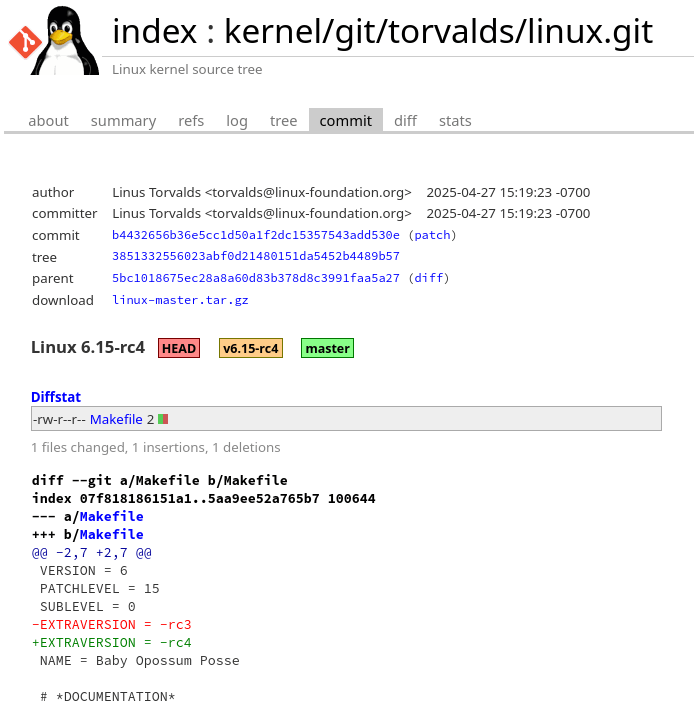694x719 pixels.
Task: Open tree hash 3851332556023abf0d21480151da5452b4489b57
Action: coord(255,256)
